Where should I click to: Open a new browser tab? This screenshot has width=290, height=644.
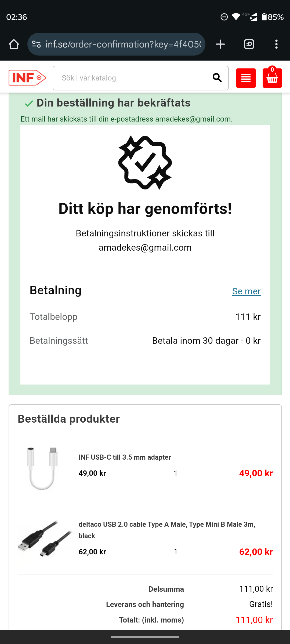click(x=220, y=44)
